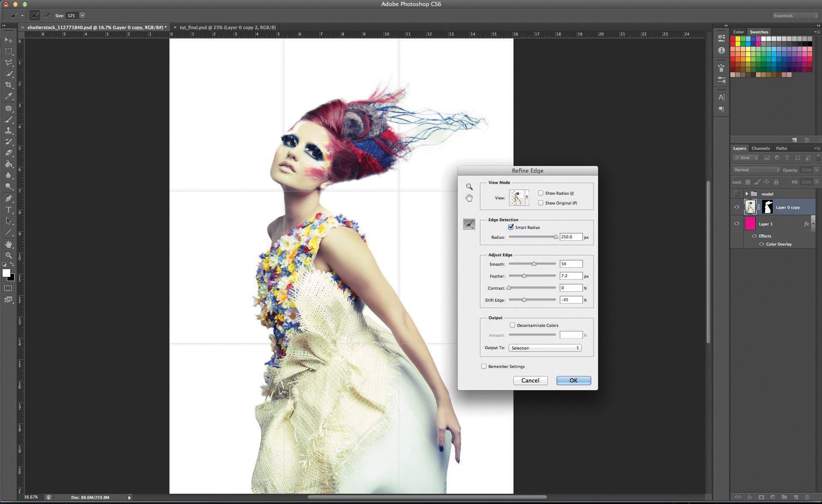Expand the View mode dropdown
822x504 pixels.
(x=525, y=198)
